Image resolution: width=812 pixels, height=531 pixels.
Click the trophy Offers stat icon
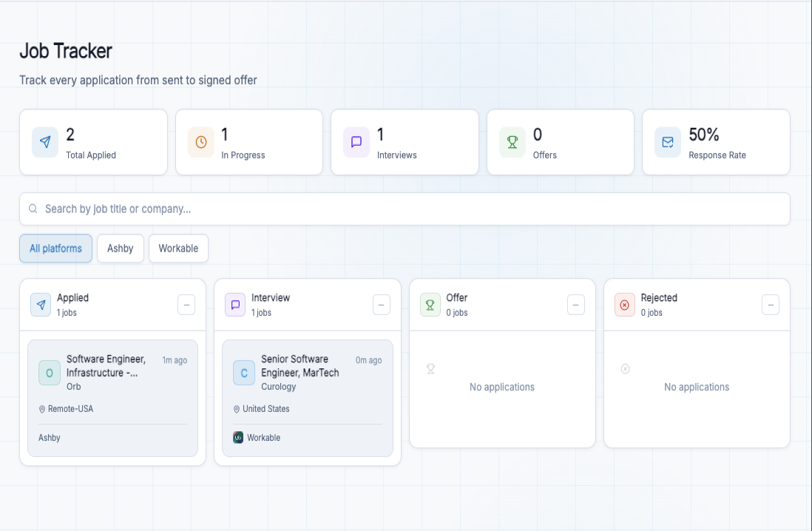(512, 142)
